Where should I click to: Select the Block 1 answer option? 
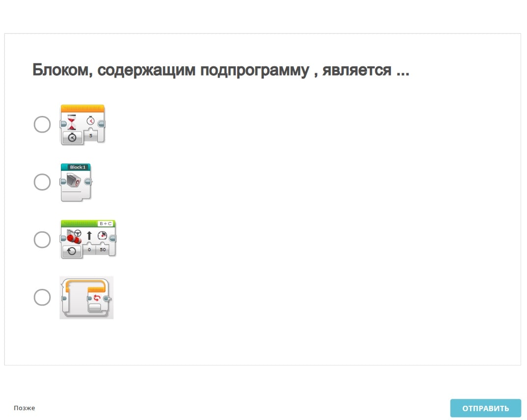42,182
